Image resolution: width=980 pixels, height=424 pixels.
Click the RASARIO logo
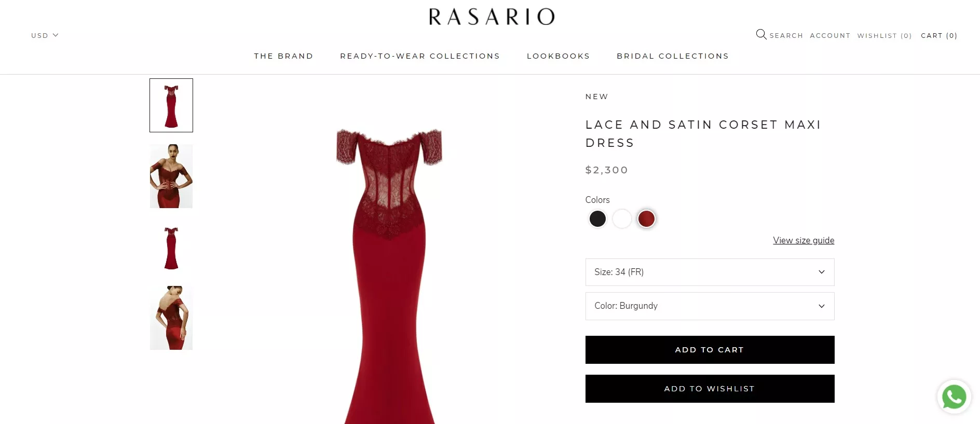[492, 17]
